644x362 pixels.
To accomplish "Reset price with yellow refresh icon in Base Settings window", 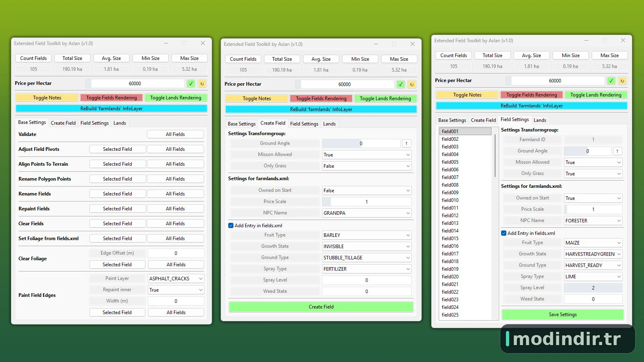I will pos(202,84).
